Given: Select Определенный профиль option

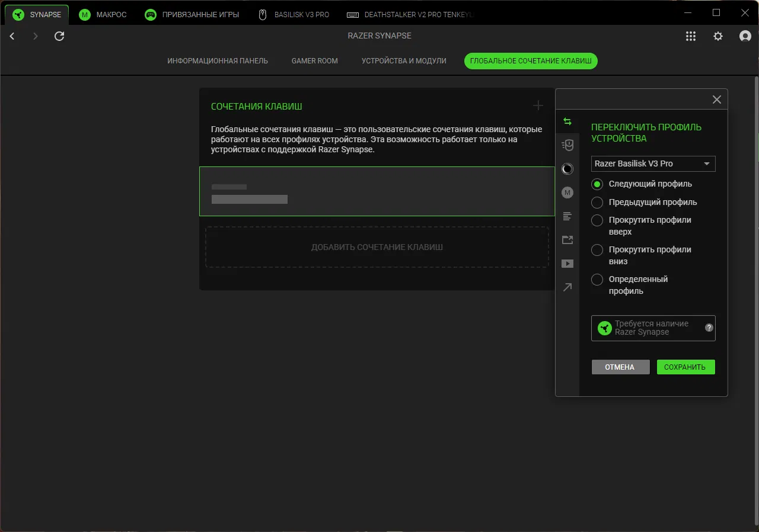Looking at the screenshot, I should [x=630, y=285].
